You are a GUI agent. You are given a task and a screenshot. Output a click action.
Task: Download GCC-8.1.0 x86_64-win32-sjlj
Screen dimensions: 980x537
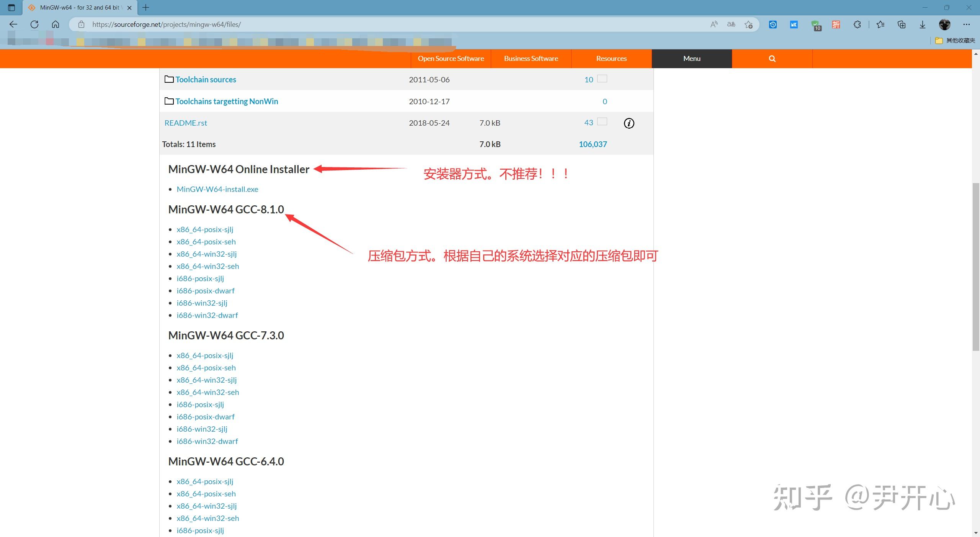coord(207,254)
